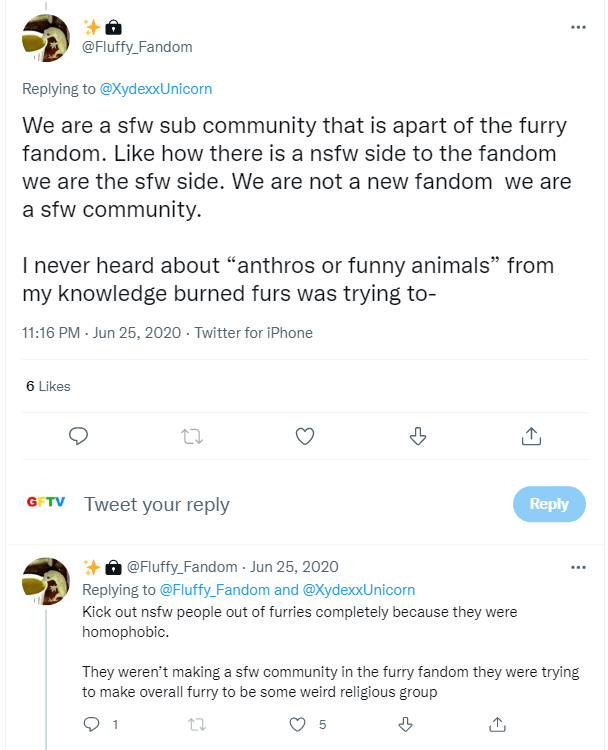The width and height of the screenshot is (608, 750).
Task: Open more options on the reply tweet
Action: pyautogui.click(x=578, y=567)
